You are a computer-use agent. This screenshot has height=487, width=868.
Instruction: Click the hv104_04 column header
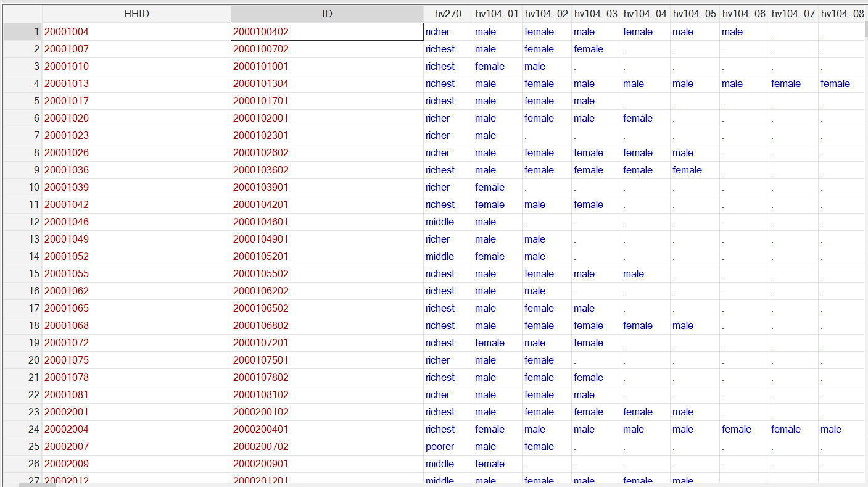tap(645, 14)
